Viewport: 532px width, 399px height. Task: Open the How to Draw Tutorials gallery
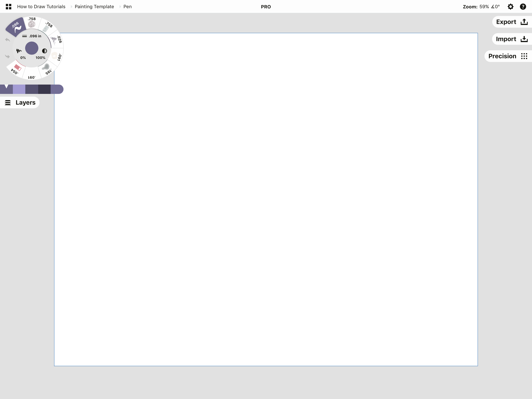[41, 6]
